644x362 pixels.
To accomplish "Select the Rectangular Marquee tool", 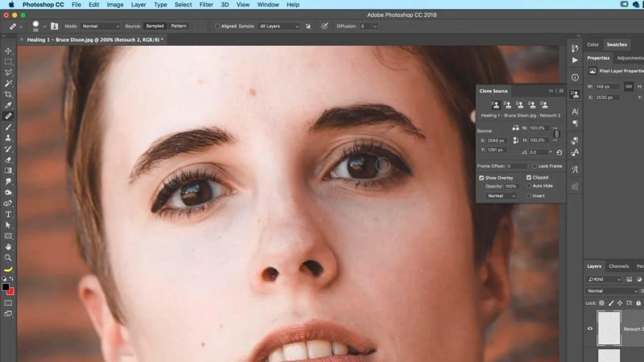I will coord(8,62).
